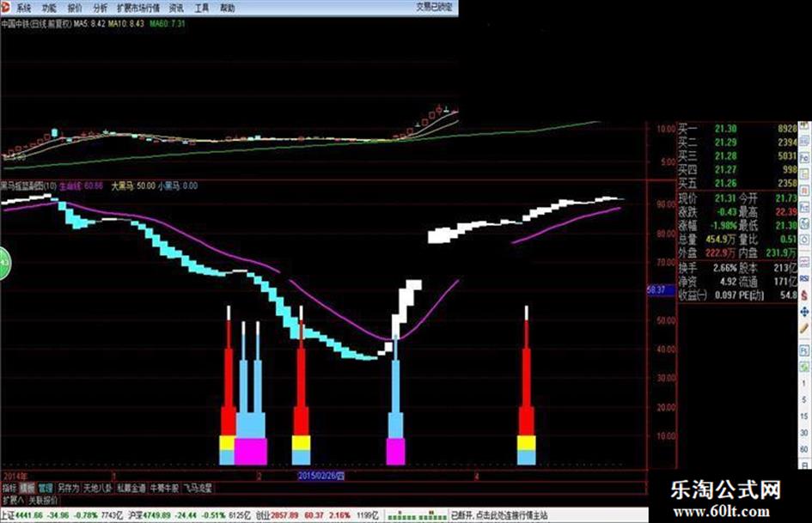Image resolution: width=812 pixels, height=523 pixels.
Task: Click the green round side button
Action: coord(4,263)
